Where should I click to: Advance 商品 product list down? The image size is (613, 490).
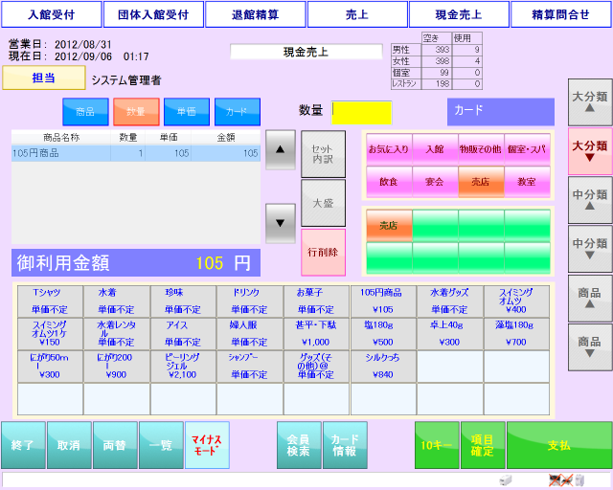(x=590, y=347)
